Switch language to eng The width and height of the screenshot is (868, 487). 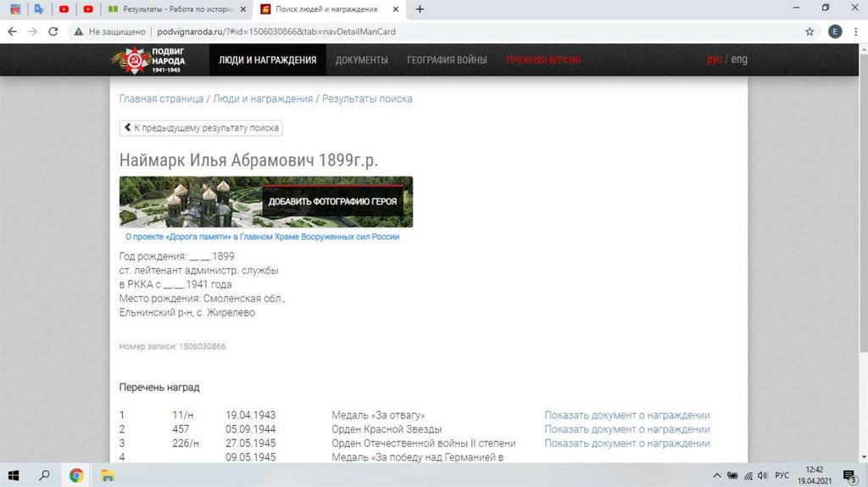click(x=739, y=59)
